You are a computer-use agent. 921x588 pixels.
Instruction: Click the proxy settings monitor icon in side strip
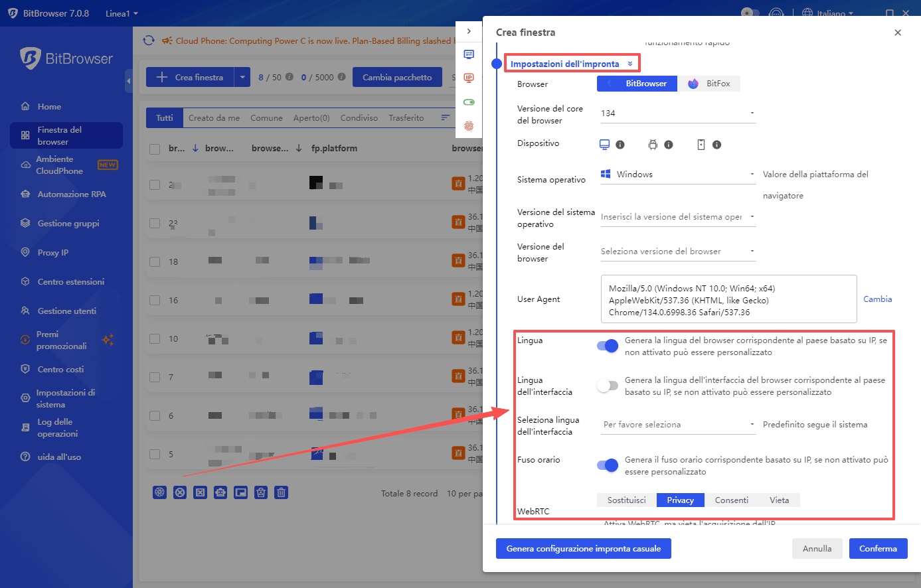coord(469,54)
